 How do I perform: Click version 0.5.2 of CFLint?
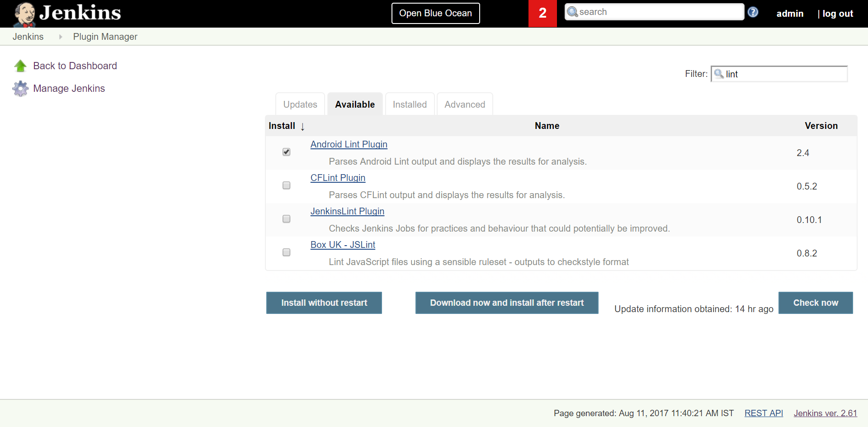807,186
